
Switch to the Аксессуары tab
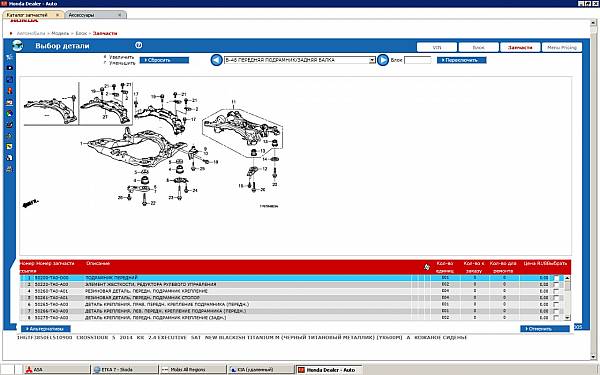tap(95, 15)
